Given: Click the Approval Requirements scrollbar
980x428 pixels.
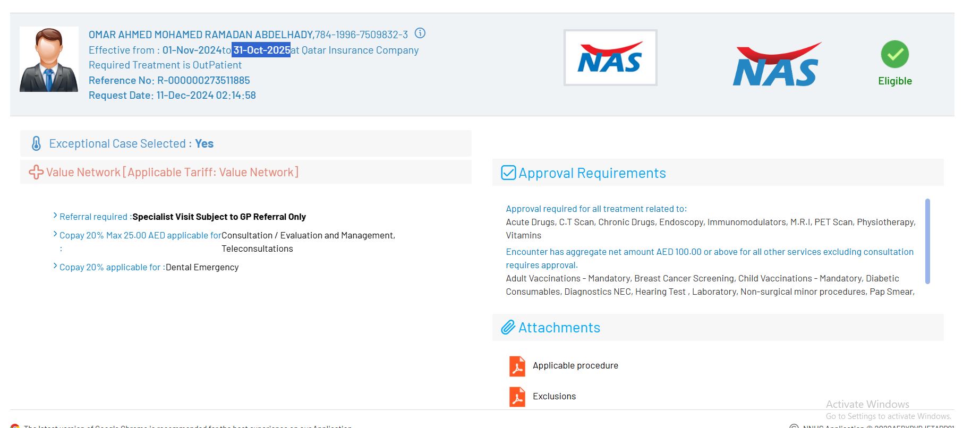Looking at the screenshot, I should (927, 242).
